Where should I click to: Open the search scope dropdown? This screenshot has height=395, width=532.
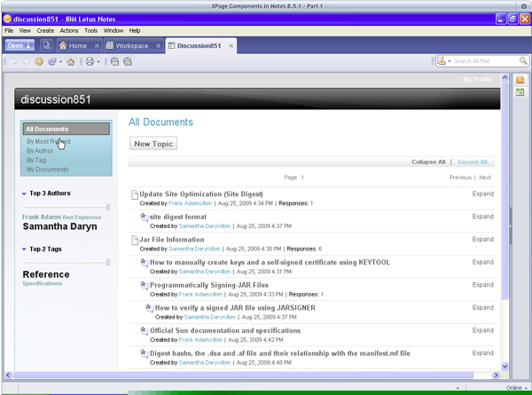[450, 61]
